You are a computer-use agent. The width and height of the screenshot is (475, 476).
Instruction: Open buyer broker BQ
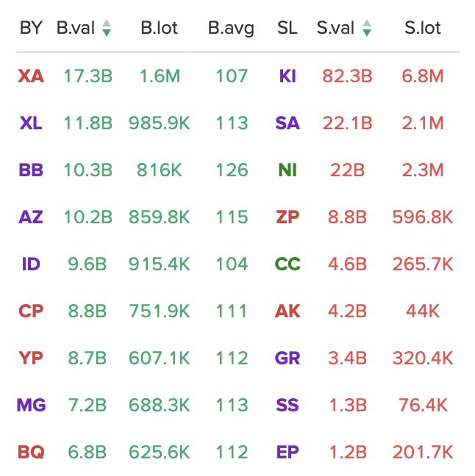click(x=31, y=452)
